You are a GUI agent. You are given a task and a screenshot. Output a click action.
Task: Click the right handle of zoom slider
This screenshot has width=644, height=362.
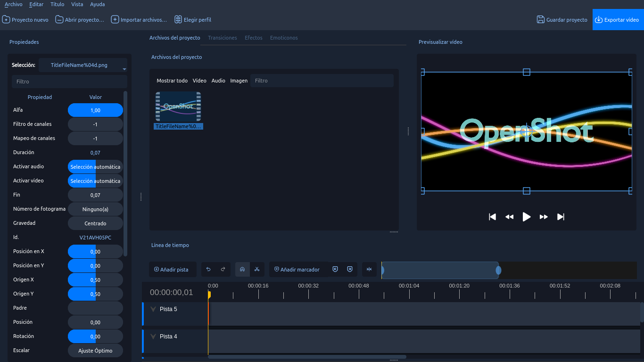[498, 271]
